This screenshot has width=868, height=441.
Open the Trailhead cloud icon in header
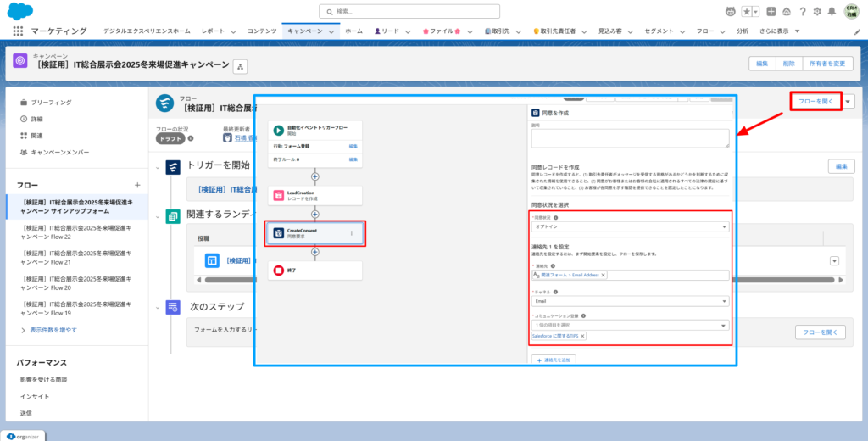coord(786,11)
